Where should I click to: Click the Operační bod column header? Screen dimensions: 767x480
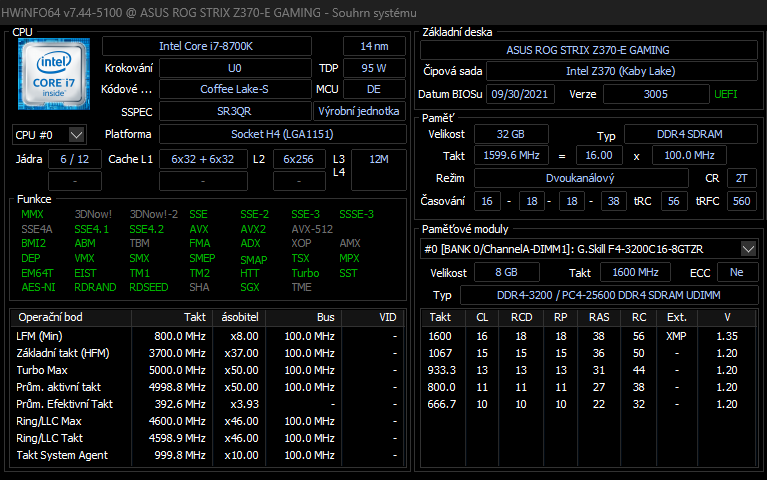[x=51, y=317]
